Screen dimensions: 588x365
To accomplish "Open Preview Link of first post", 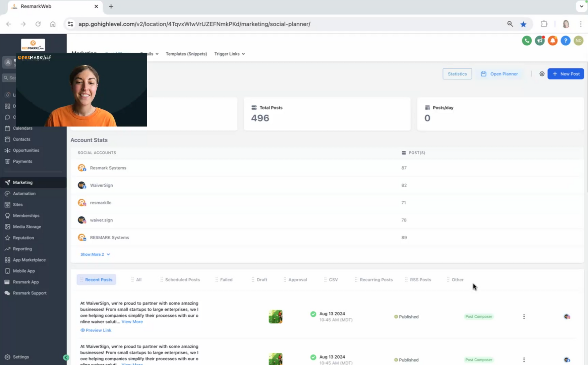I will point(96,330).
